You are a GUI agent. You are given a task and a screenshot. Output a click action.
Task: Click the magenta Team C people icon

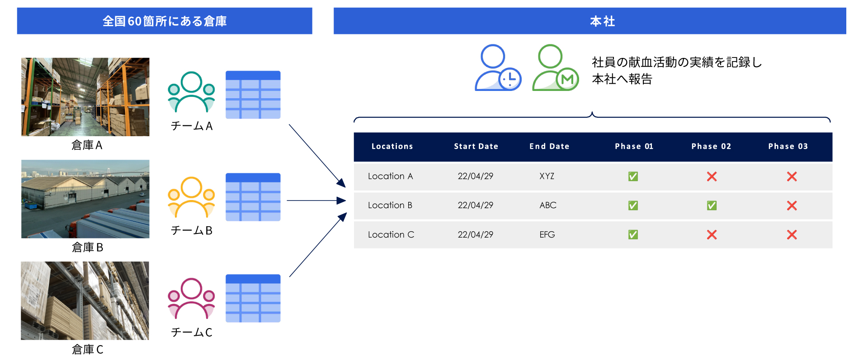coord(191,299)
